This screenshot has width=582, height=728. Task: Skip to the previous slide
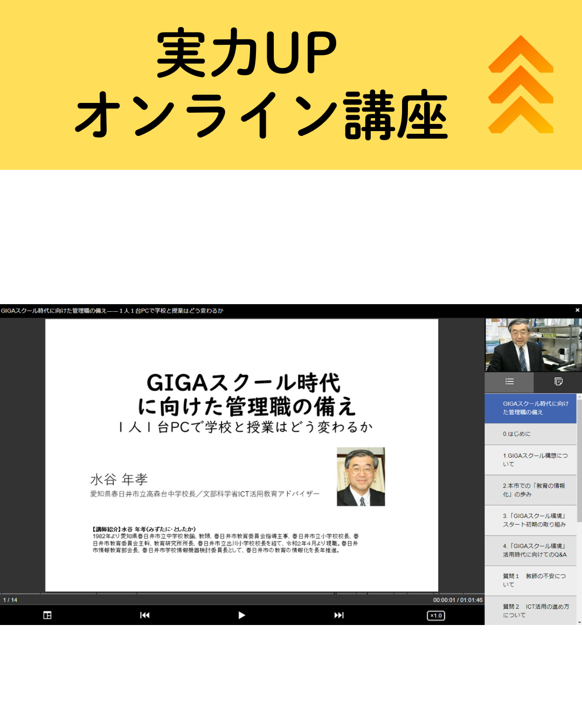144,615
